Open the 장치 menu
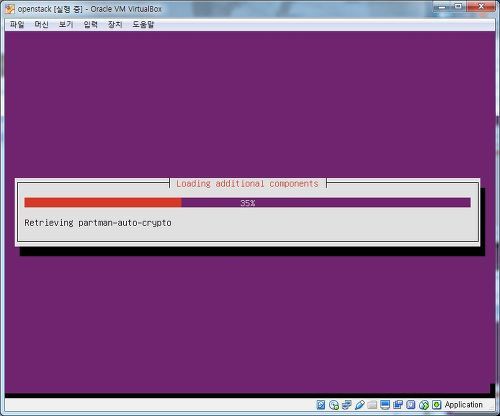 coord(115,24)
